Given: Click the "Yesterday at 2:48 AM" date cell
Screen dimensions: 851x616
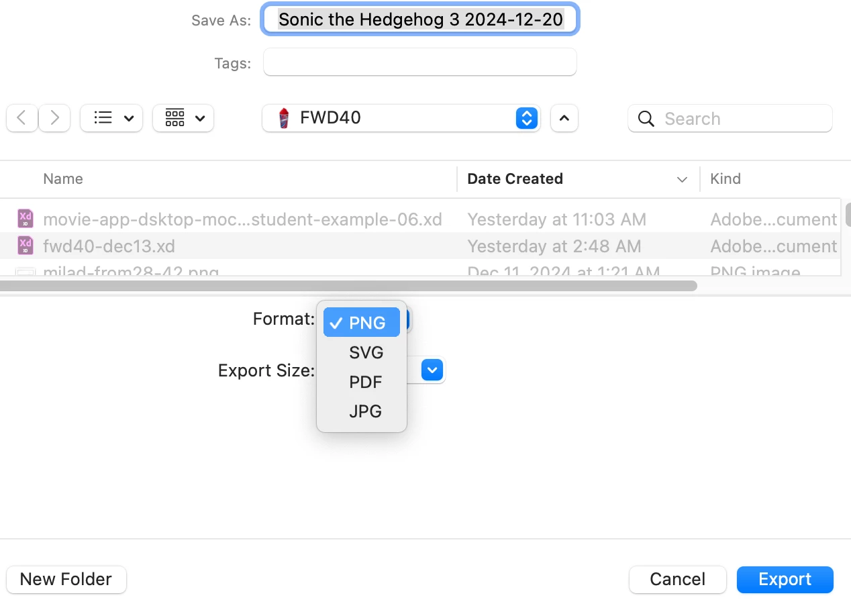Looking at the screenshot, I should coord(554,246).
